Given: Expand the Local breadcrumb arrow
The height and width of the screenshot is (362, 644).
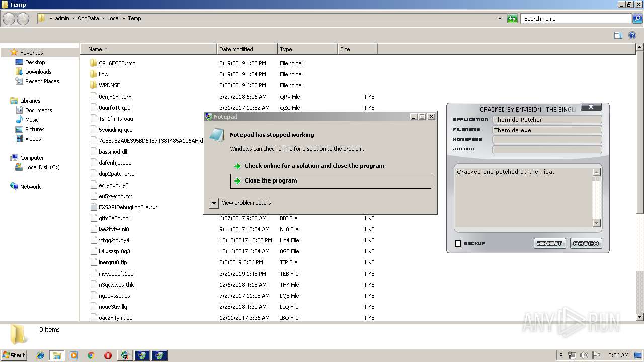Looking at the screenshot, I should (x=124, y=19).
